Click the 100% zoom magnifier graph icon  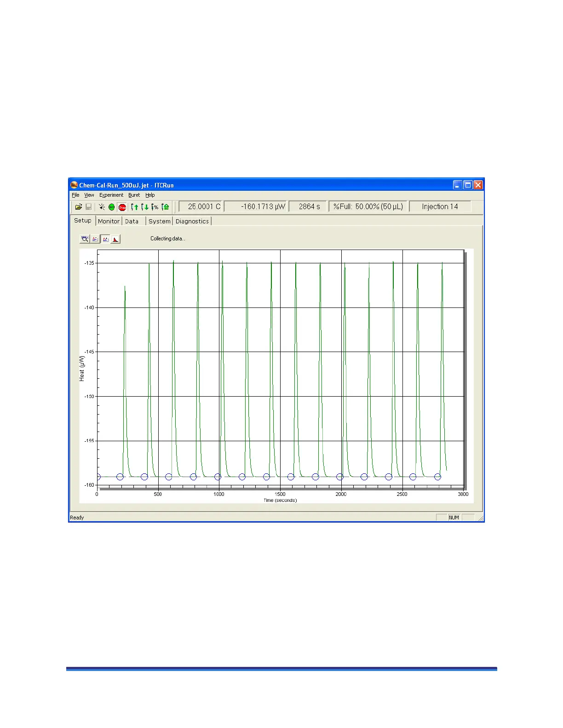coord(85,239)
